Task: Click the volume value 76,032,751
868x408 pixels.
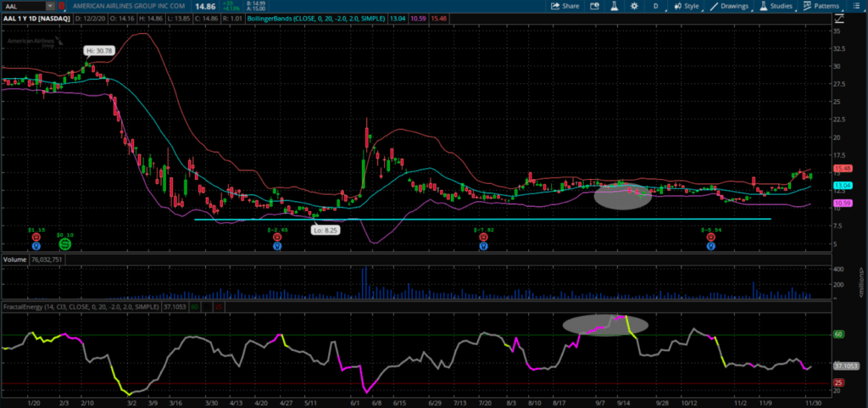Action: pos(45,259)
